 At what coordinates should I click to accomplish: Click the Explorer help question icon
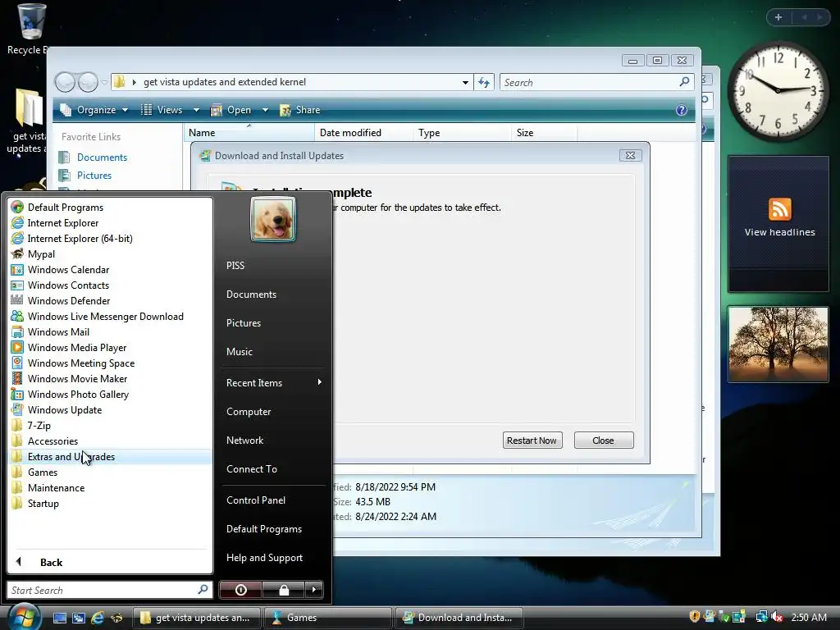click(682, 110)
